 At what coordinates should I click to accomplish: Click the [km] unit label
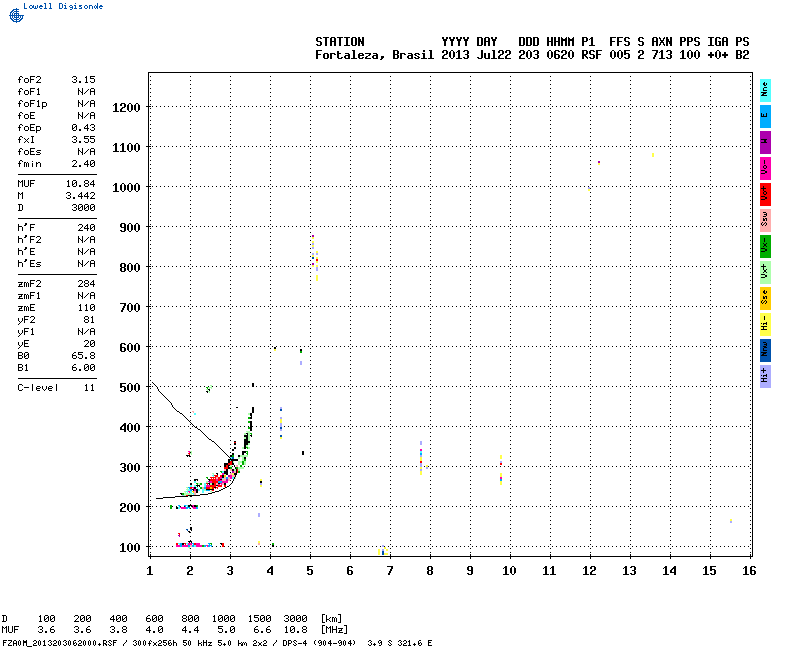coord(331,618)
